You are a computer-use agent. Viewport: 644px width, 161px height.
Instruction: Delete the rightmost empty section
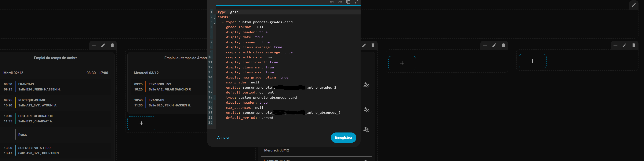coord(634,45)
